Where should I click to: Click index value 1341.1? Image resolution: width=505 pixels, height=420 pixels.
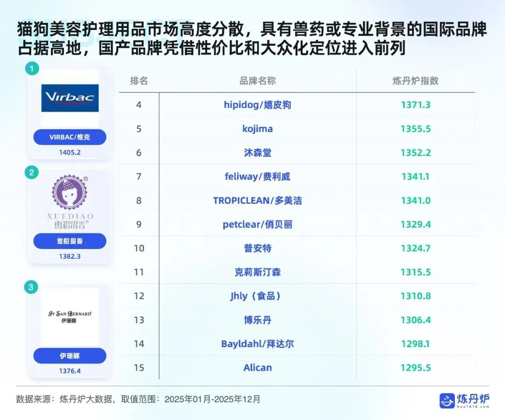(416, 177)
